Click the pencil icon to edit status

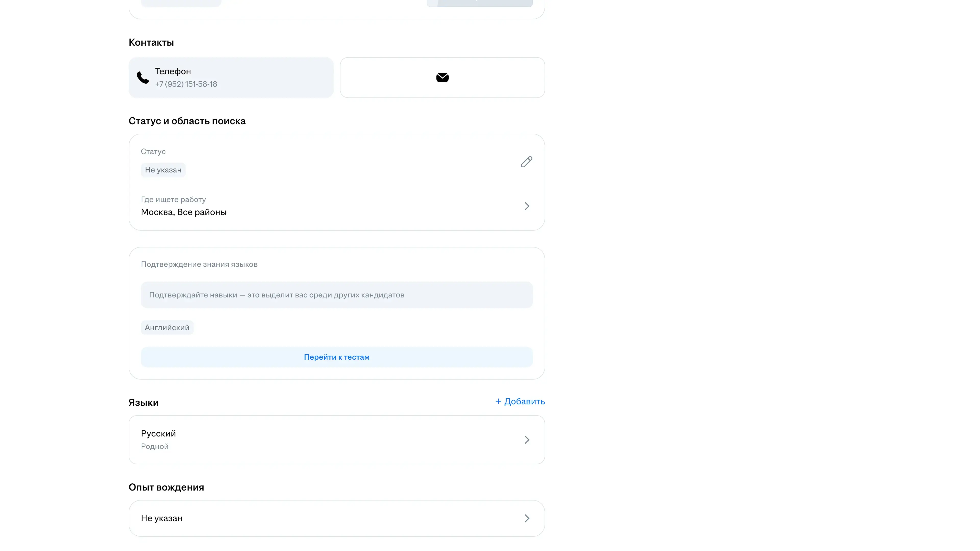click(526, 162)
